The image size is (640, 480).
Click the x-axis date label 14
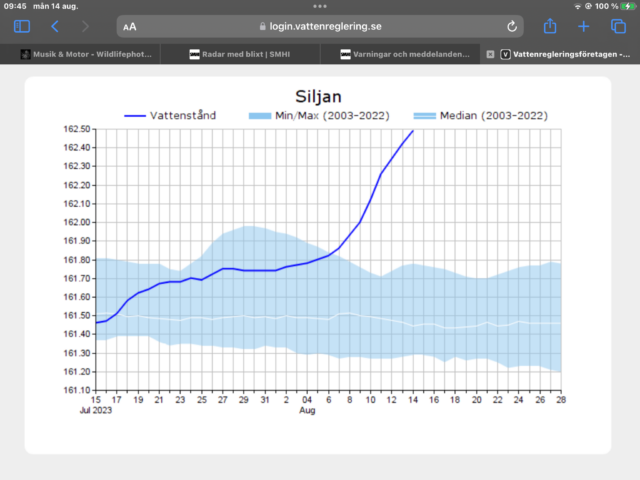413,400
